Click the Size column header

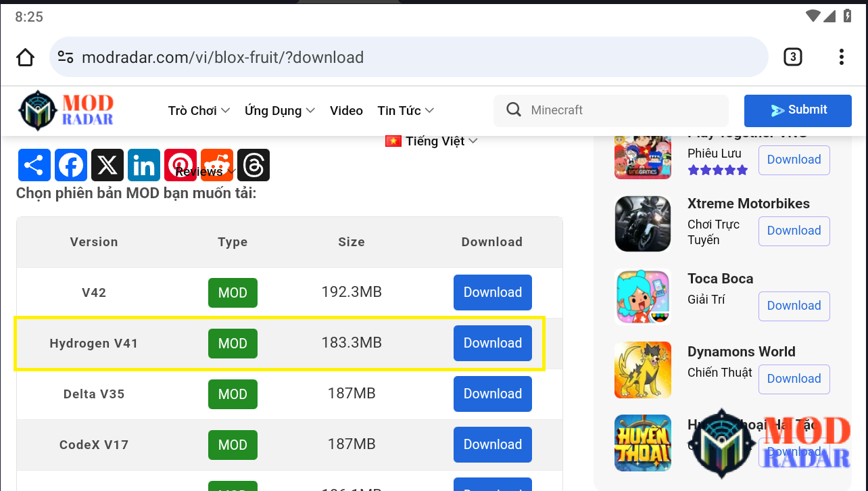tap(352, 242)
